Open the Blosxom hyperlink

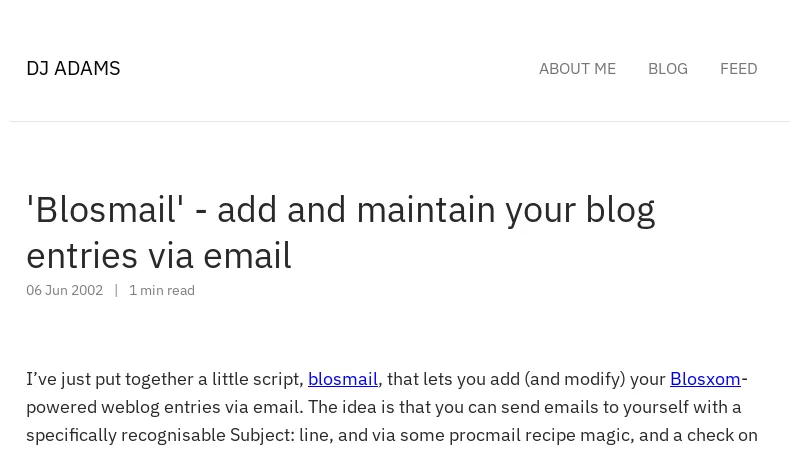tap(705, 379)
